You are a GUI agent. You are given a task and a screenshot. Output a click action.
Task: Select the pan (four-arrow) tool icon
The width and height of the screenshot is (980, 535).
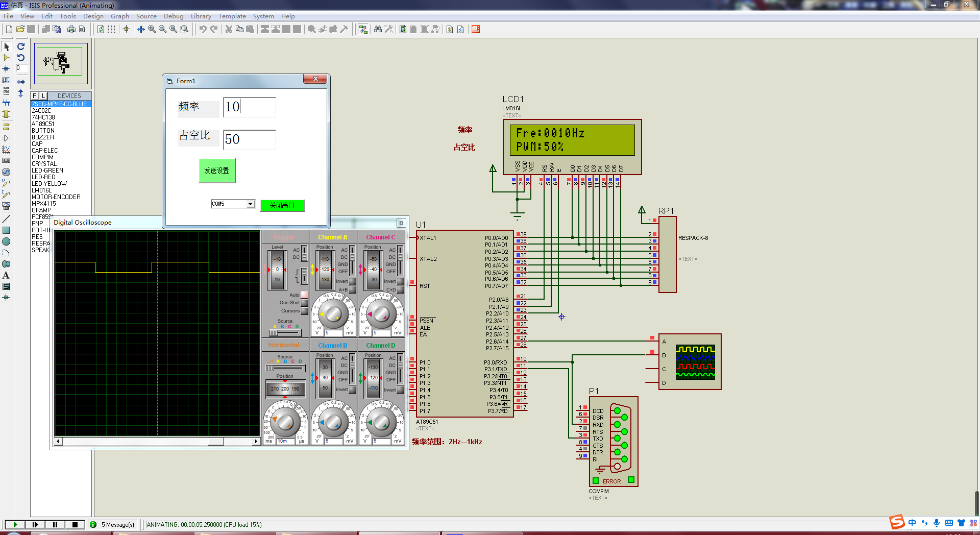(x=141, y=29)
